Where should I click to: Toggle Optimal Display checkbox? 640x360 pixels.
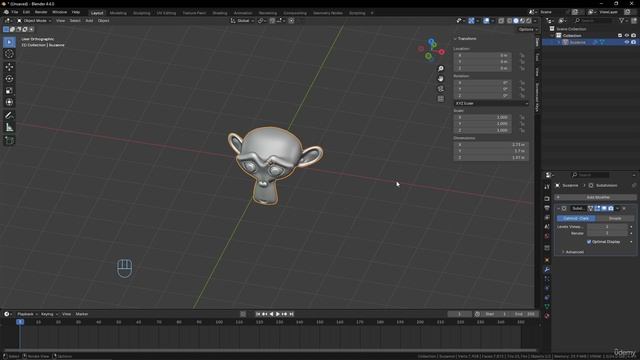(589, 242)
